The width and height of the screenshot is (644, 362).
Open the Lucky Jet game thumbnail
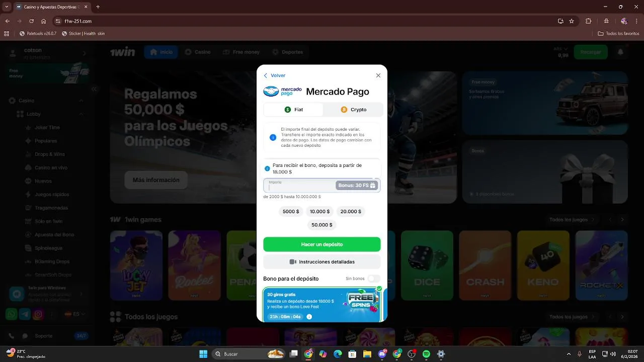(136, 265)
